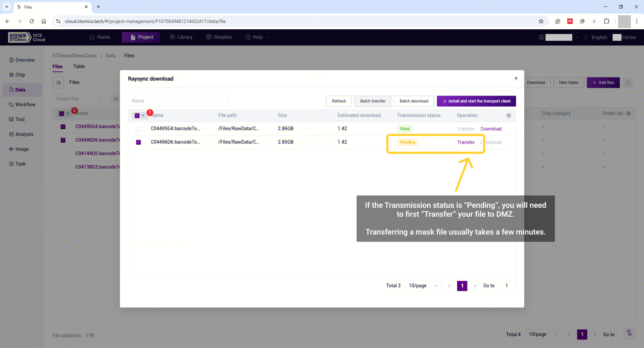644x348 pixels.
Task: Go to the Home tab in top navigation
Action: 100,37
